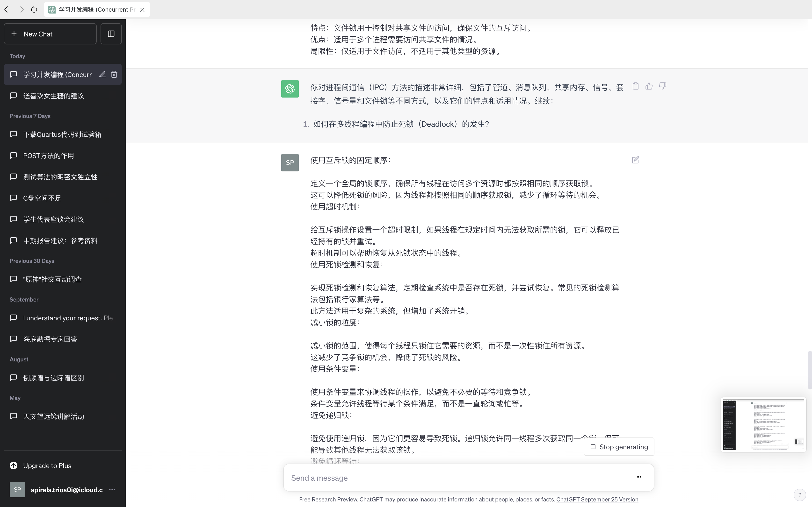Click the screenshot preview thumbnail
Screen dimensions: 812x507
[763, 424]
